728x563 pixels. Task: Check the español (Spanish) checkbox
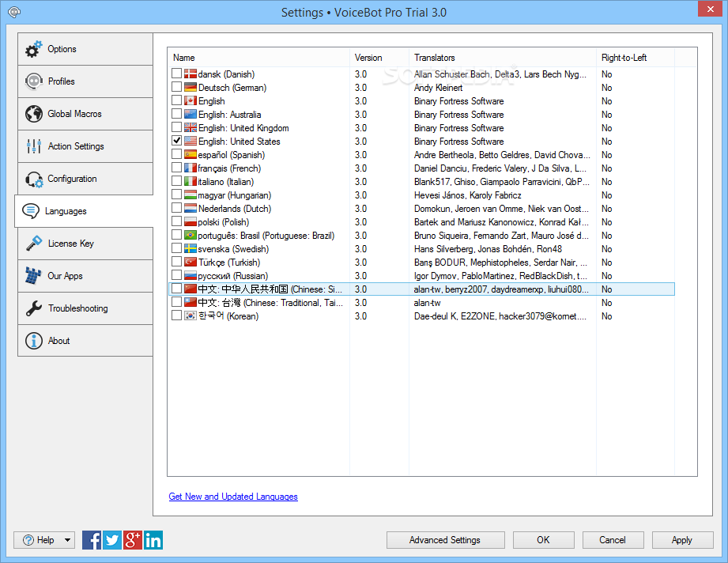point(176,153)
